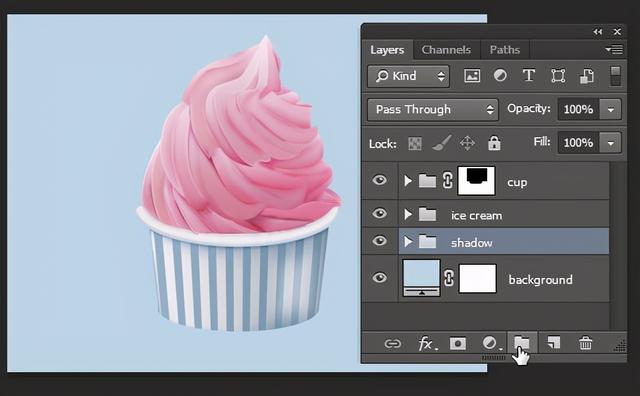Expand the shadow group
This screenshot has height=396, width=640.
pyautogui.click(x=407, y=242)
